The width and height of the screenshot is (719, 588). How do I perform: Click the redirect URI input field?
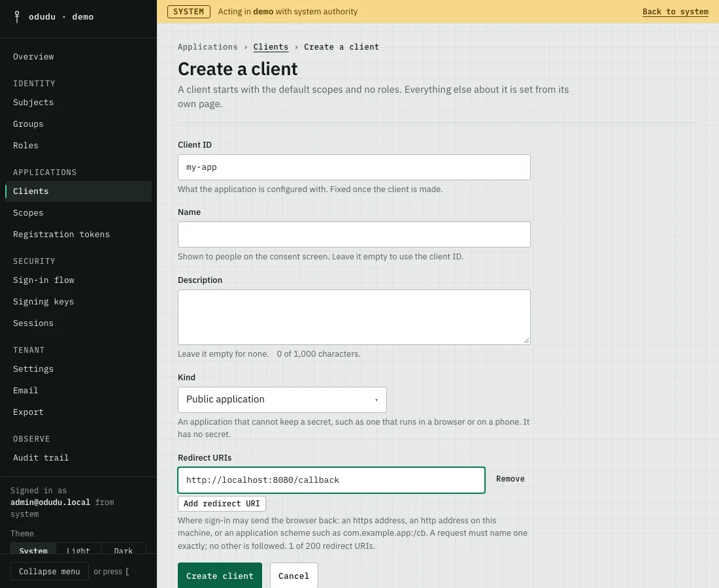point(331,480)
